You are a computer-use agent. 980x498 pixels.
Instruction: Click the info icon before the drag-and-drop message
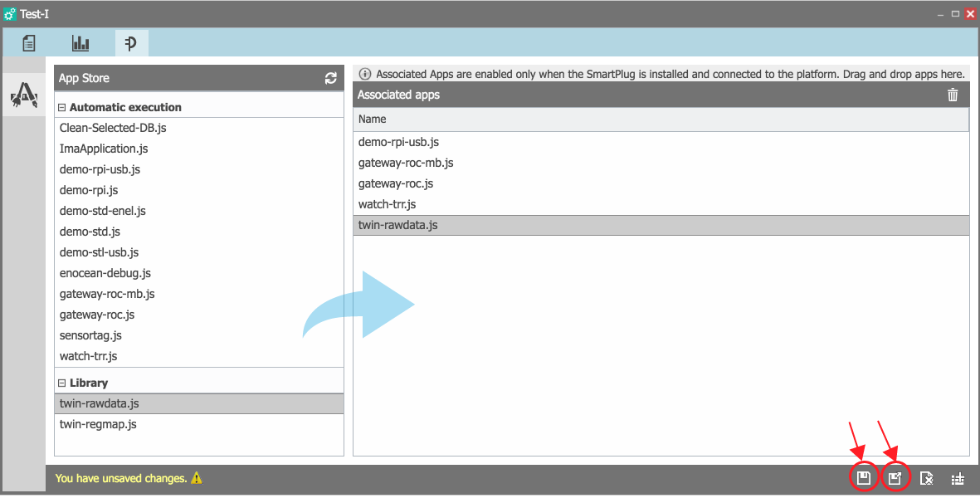pyautogui.click(x=364, y=74)
